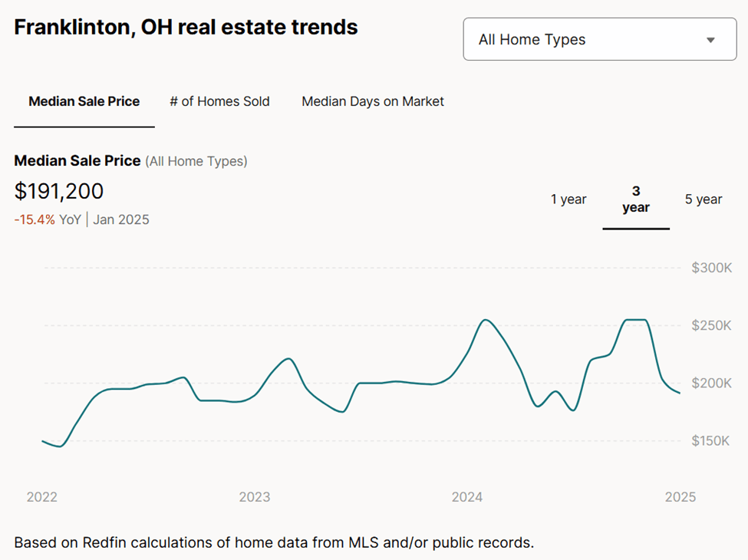This screenshot has height=560, width=748.
Task: Switch to the Median Sale Price tab
Action: [84, 101]
